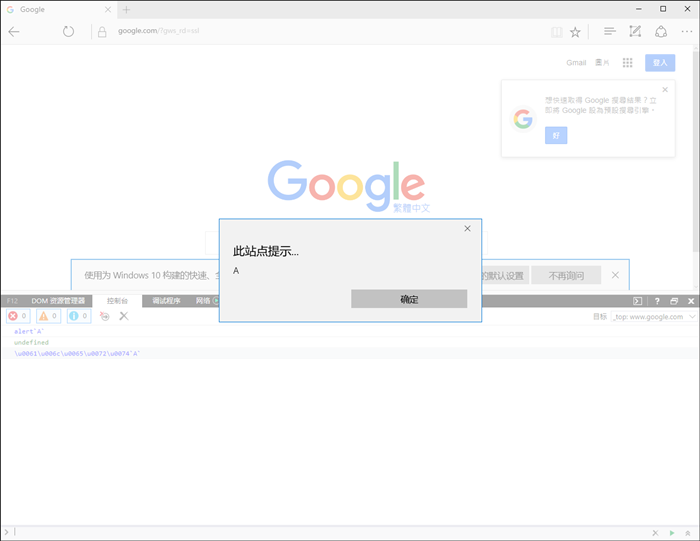Click the browser back arrow
The width and height of the screenshot is (700, 541).
click(x=14, y=31)
